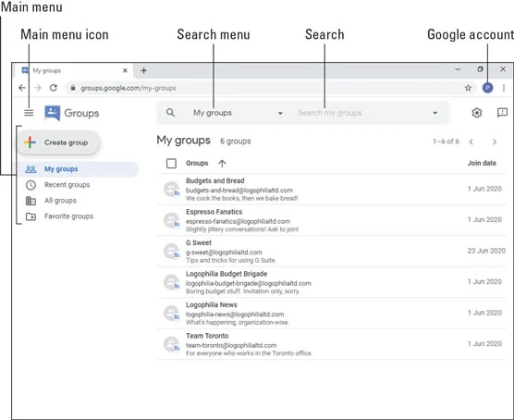Switch to the My groups browser tab

(x=74, y=70)
